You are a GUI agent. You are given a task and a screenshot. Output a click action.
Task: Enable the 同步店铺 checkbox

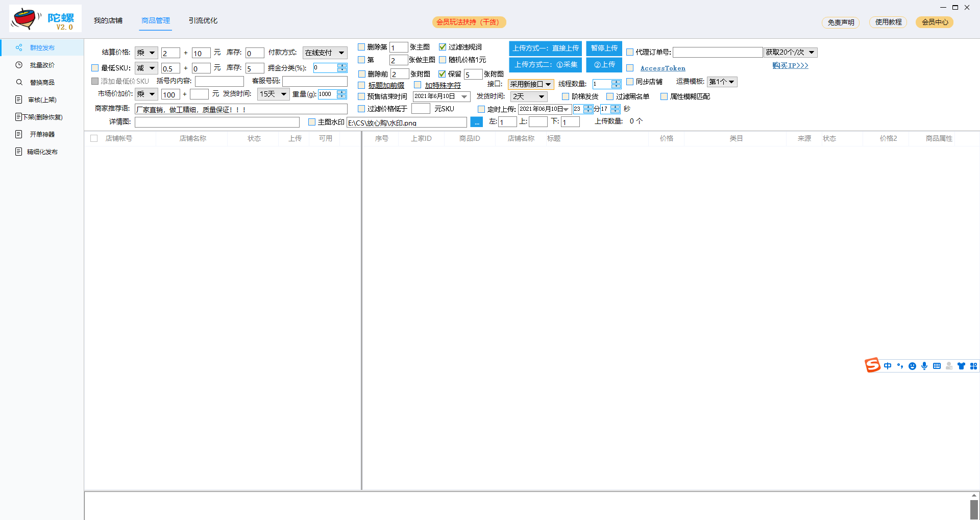630,82
